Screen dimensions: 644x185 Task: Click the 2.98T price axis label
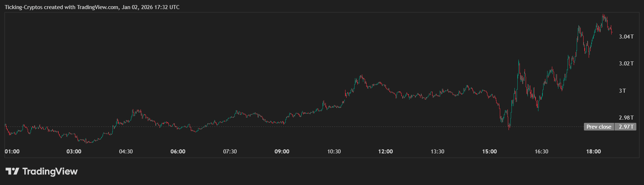[626, 118]
